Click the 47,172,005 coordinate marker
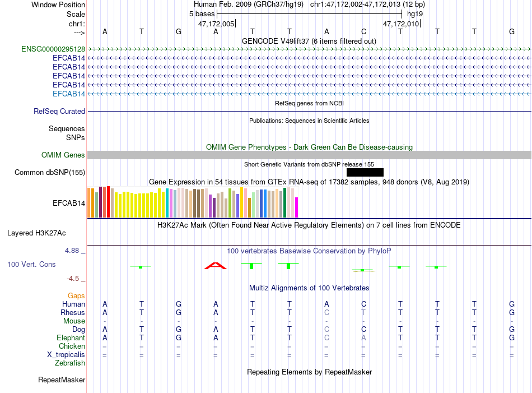The width and height of the screenshot is (532, 393). point(216,24)
